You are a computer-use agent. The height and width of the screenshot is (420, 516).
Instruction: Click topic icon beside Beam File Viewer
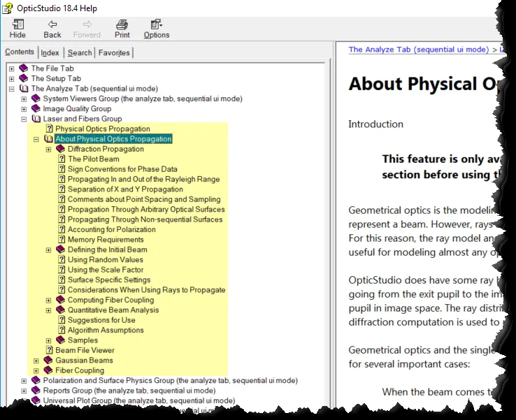(x=50, y=350)
